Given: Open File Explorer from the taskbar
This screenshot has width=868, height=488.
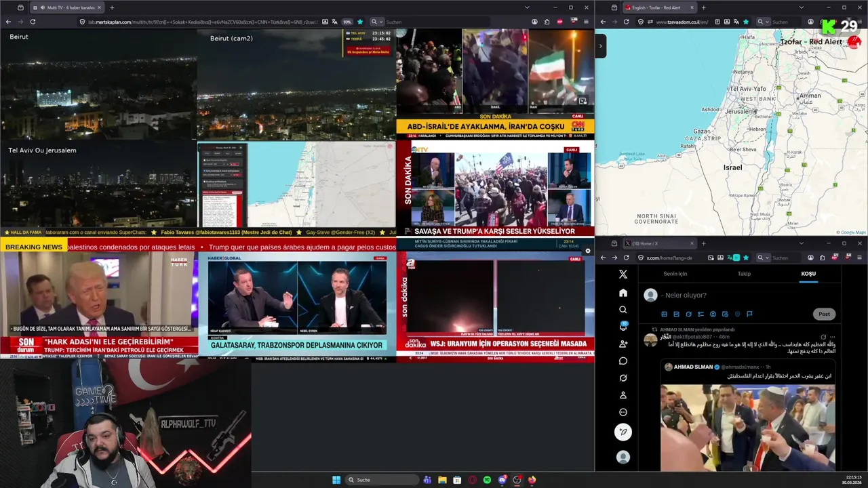Looking at the screenshot, I should (442, 480).
